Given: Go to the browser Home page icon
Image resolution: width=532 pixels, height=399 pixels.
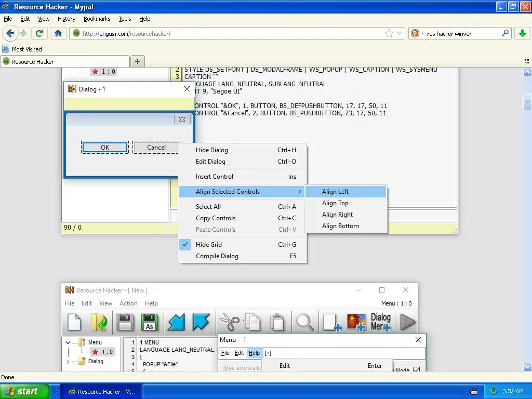Looking at the screenshot, I should tap(58, 33).
